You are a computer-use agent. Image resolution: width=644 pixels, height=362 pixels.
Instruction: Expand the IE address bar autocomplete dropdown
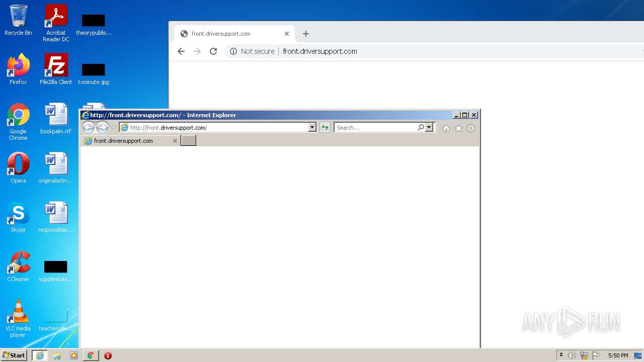[312, 128]
